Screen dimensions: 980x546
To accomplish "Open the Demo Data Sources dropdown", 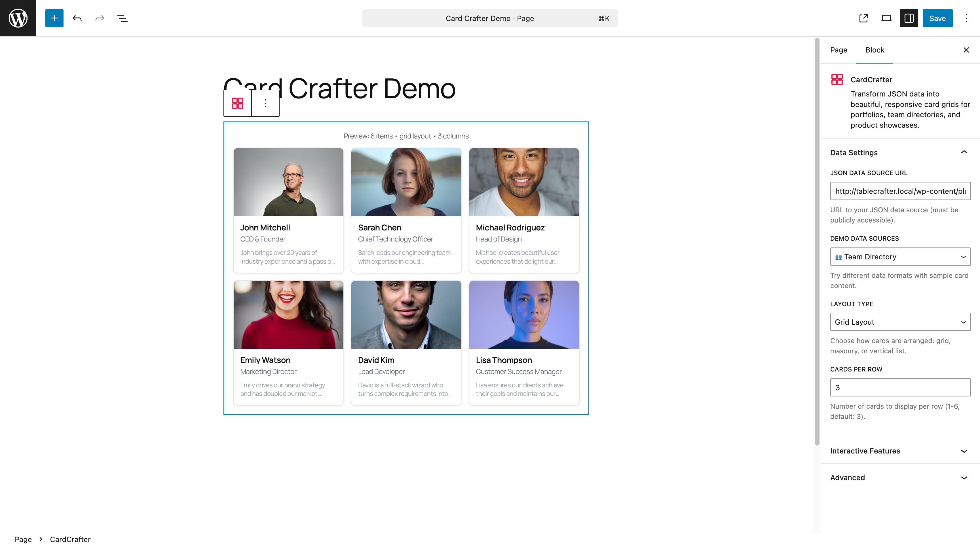I will 900,257.
